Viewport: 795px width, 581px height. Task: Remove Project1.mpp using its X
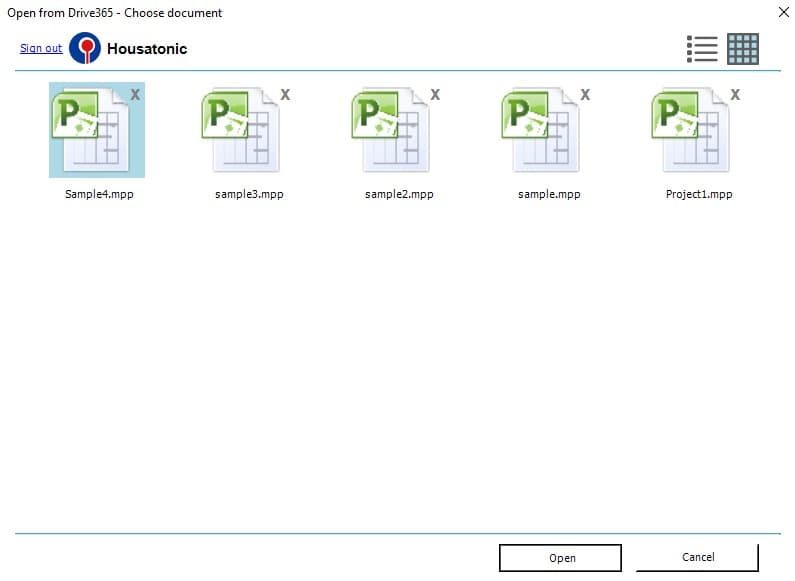735,94
